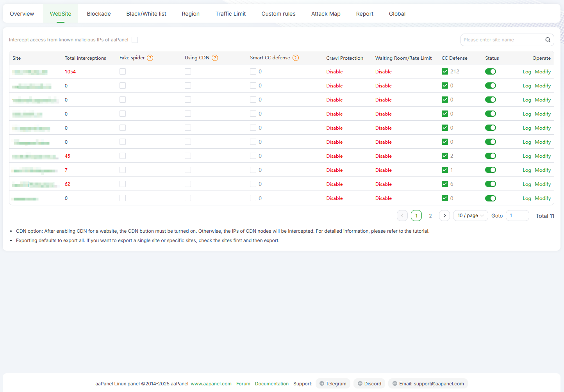Go to page 2

pyautogui.click(x=430, y=216)
